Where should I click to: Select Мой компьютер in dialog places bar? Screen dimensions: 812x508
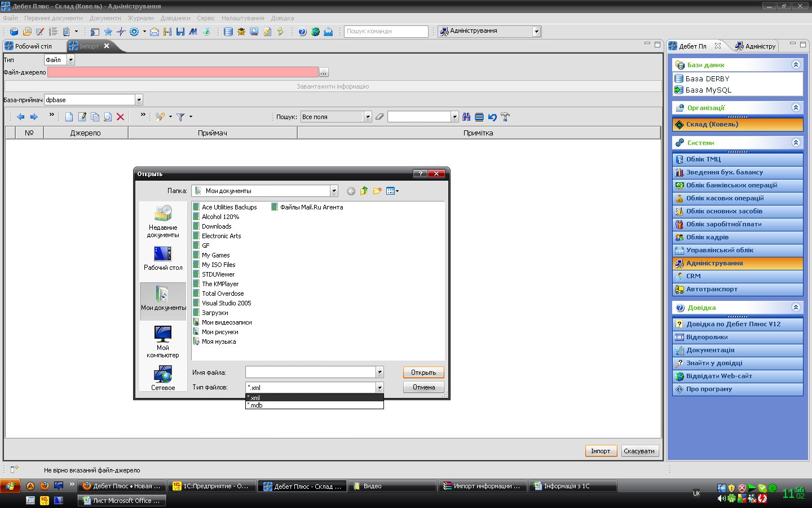(163, 341)
